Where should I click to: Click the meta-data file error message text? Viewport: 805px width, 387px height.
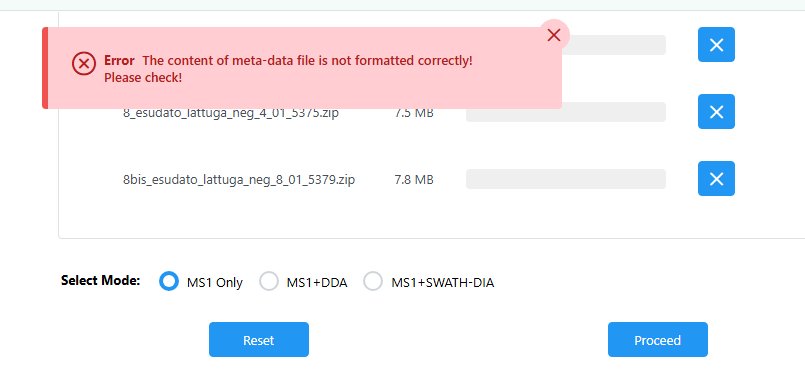pyautogui.click(x=308, y=61)
